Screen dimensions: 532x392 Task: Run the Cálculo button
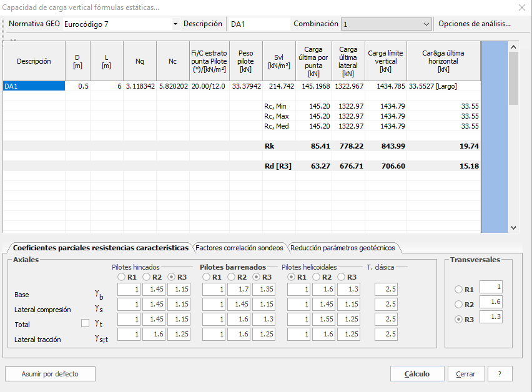point(417,374)
